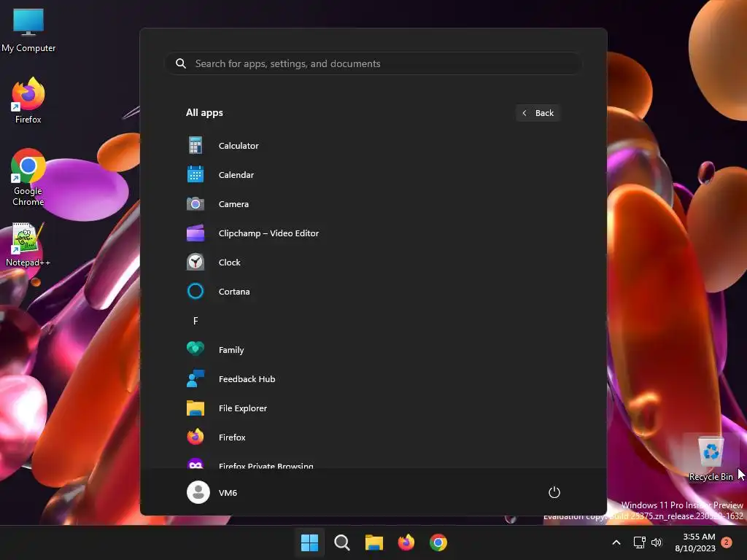The image size is (747, 560).
Task: Select the Google Chrome desktop shortcut
Action: click(28, 177)
